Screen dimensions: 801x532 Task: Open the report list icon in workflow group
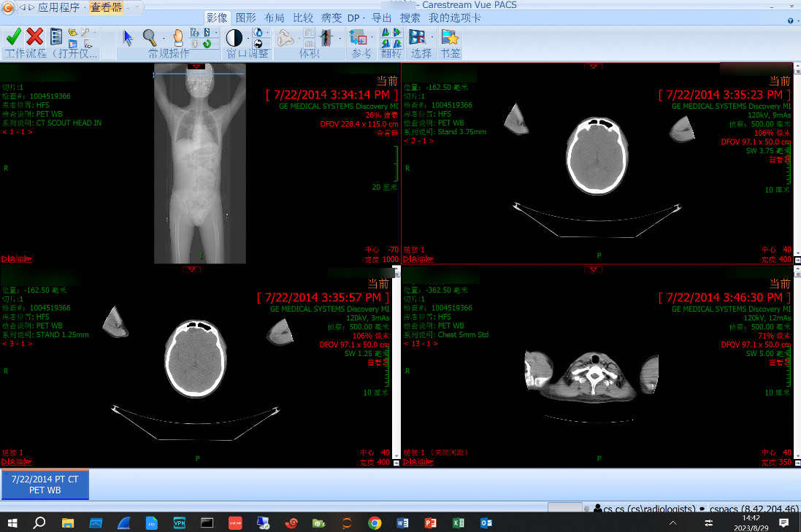coord(56,36)
